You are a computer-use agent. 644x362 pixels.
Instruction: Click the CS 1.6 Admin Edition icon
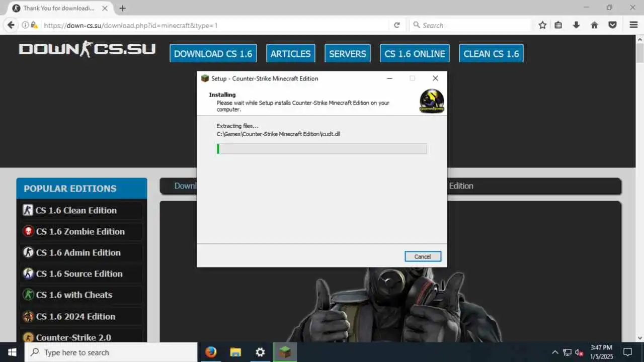pyautogui.click(x=28, y=252)
